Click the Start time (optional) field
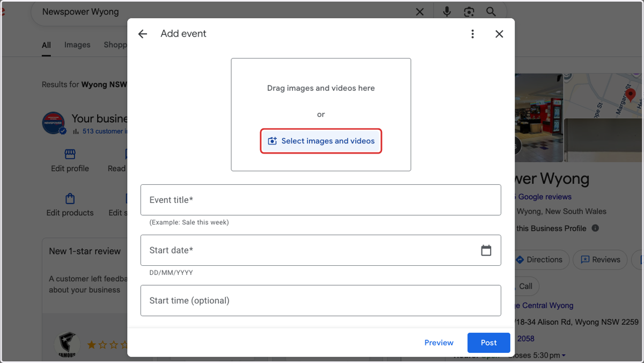The height and width of the screenshot is (363, 644). coord(321,301)
